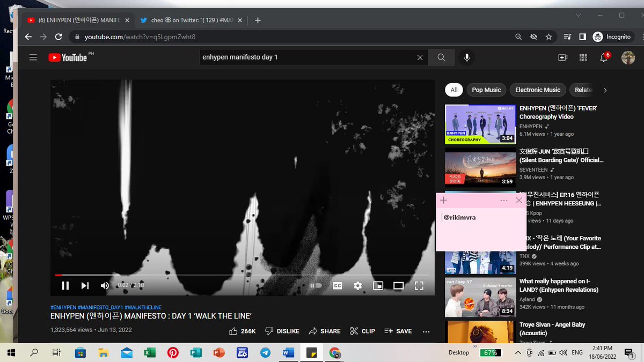Enable theater mode
The width and height of the screenshot is (644, 362).
point(398,285)
